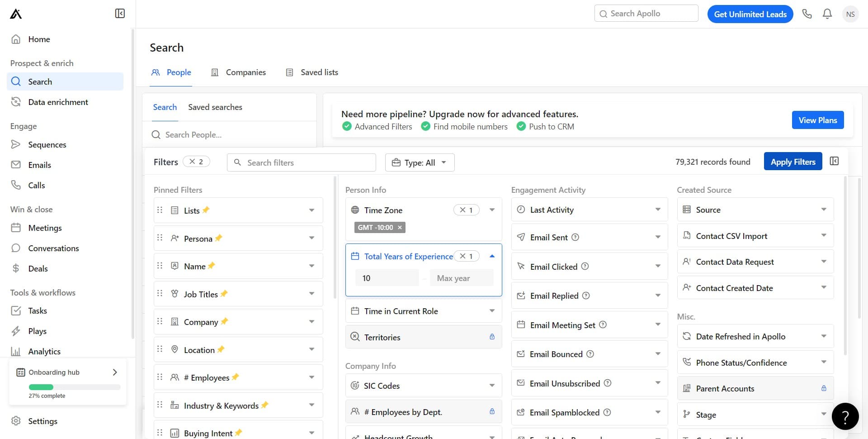
Task: Open the Type: All dropdown
Action: [x=420, y=162]
